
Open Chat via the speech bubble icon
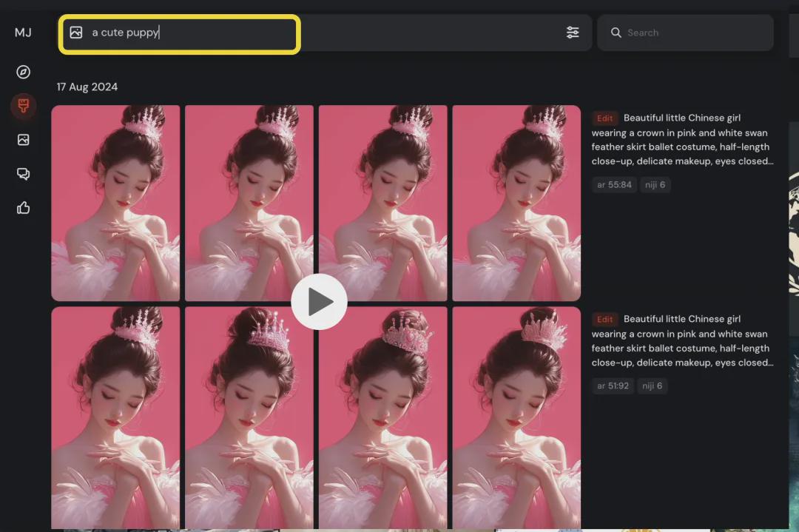coord(22,173)
